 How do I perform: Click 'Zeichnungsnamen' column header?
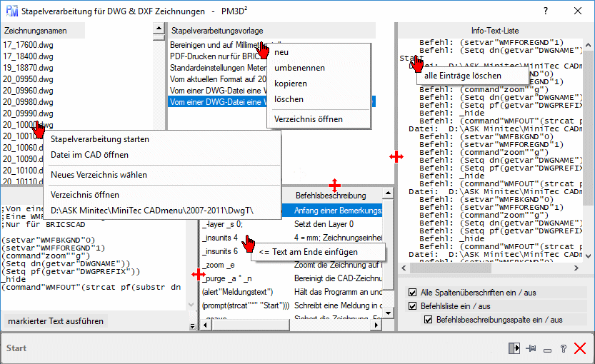[43, 31]
